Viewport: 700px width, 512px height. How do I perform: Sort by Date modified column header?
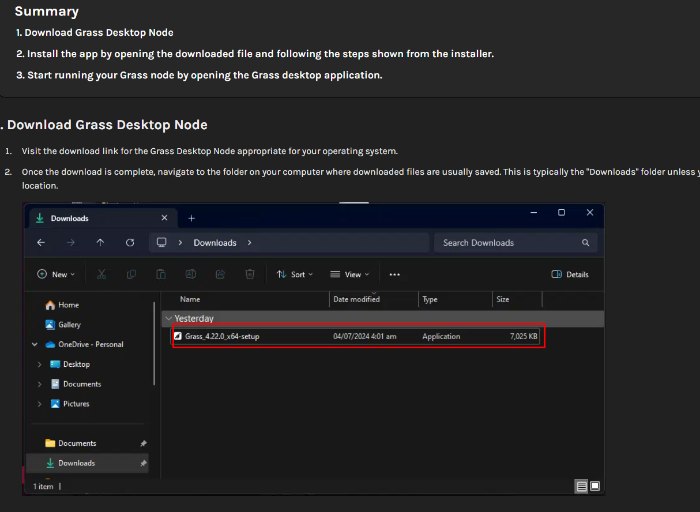356,299
